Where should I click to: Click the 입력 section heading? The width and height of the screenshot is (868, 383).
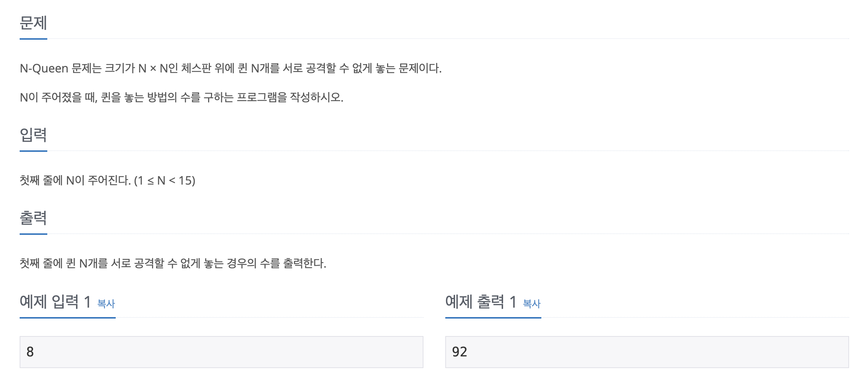pyautogui.click(x=33, y=135)
